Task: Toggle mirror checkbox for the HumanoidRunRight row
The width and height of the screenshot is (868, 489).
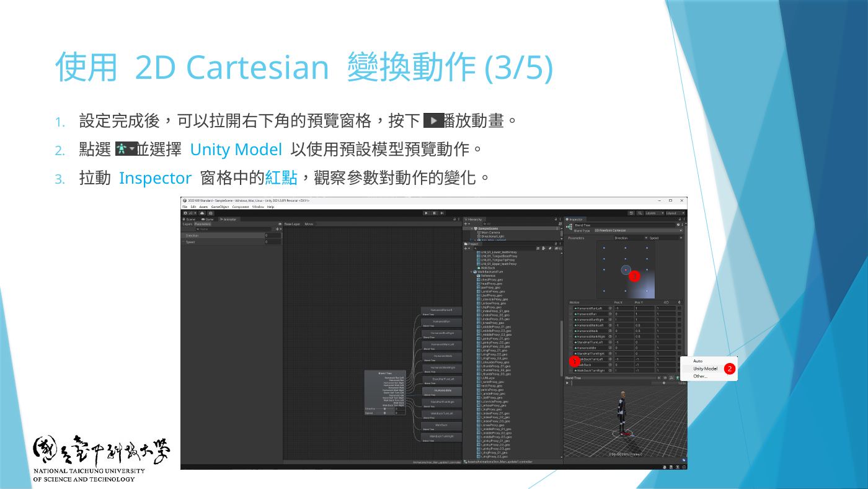Action: point(680,319)
